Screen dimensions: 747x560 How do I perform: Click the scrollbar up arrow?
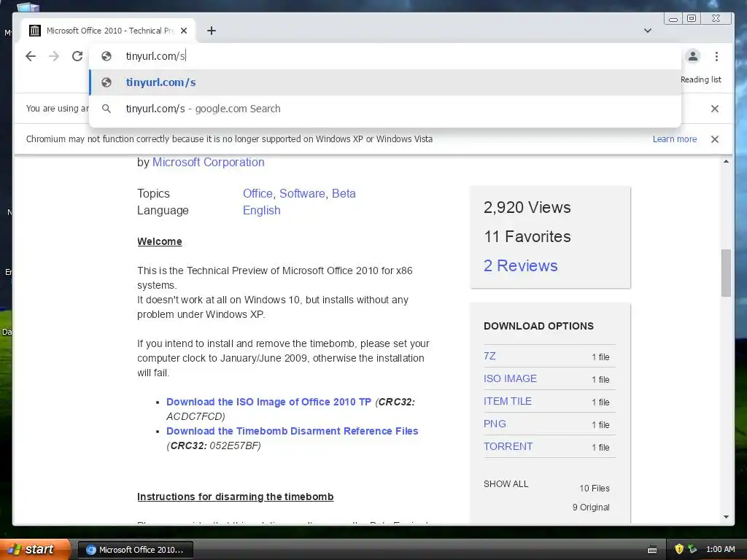pyautogui.click(x=726, y=162)
